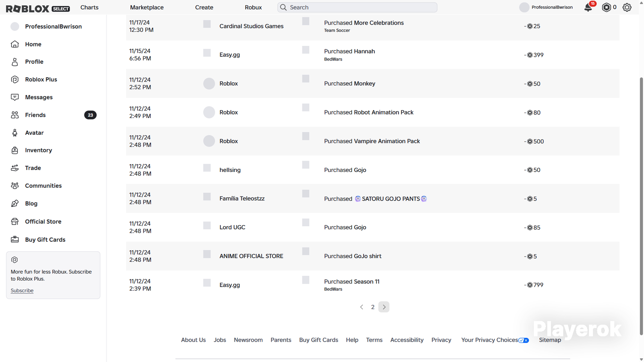Click the Official Store shop icon
644x362 pixels.
coord(15,222)
